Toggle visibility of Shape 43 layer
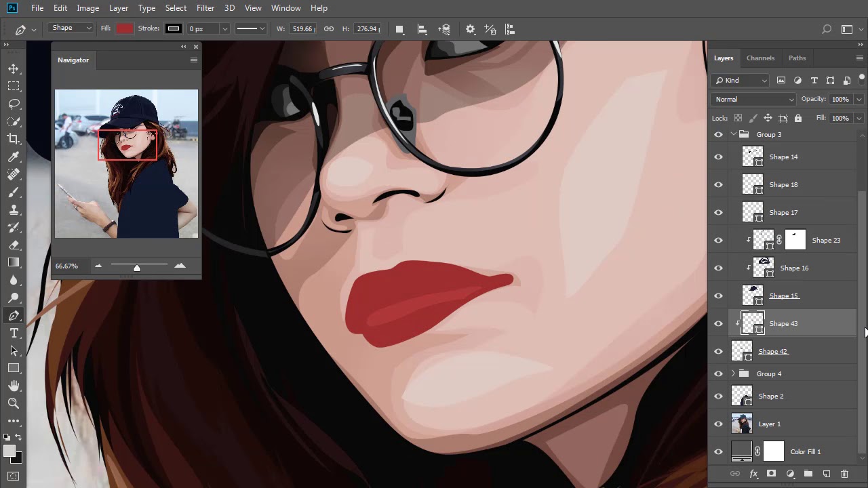The width and height of the screenshot is (868, 488). coord(718,323)
